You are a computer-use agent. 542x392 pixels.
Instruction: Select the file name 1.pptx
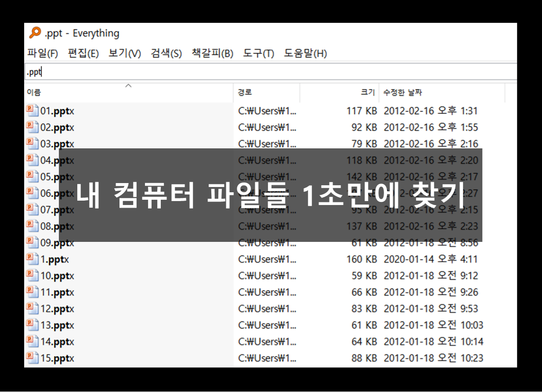tap(55, 259)
